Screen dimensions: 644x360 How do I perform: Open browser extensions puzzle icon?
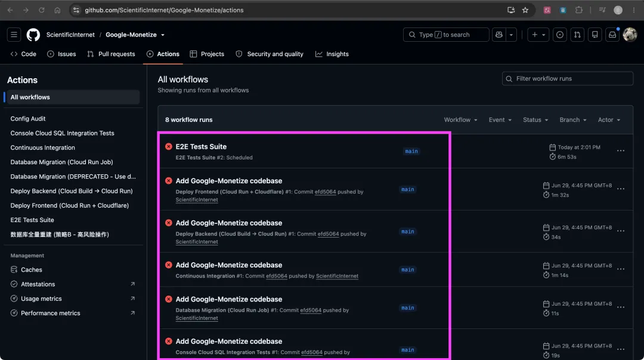tap(578, 10)
